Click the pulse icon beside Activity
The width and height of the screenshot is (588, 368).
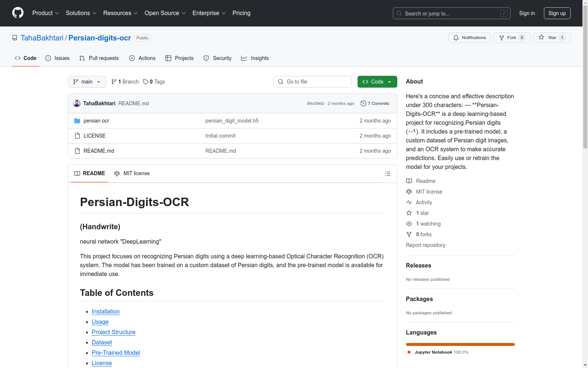click(x=409, y=202)
